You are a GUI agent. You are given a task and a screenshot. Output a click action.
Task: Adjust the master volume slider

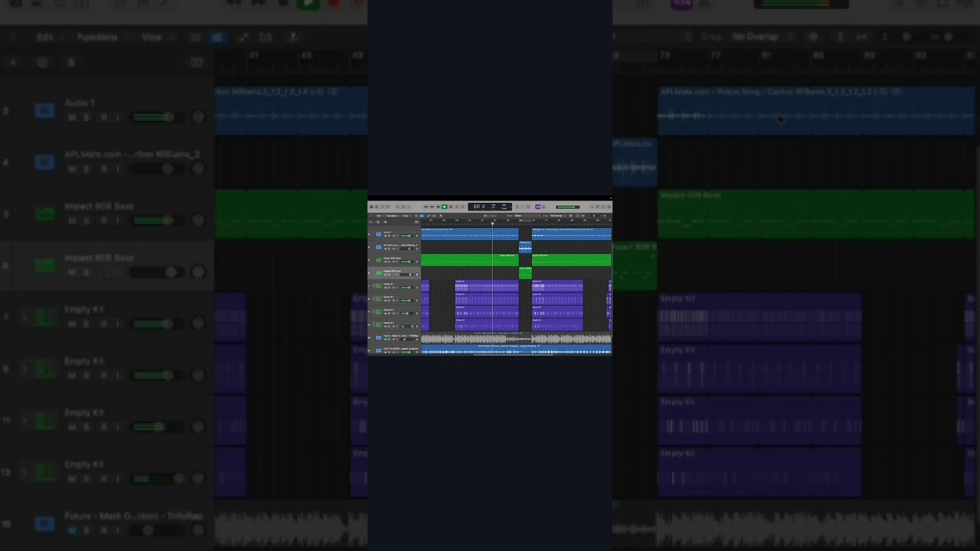567,207
